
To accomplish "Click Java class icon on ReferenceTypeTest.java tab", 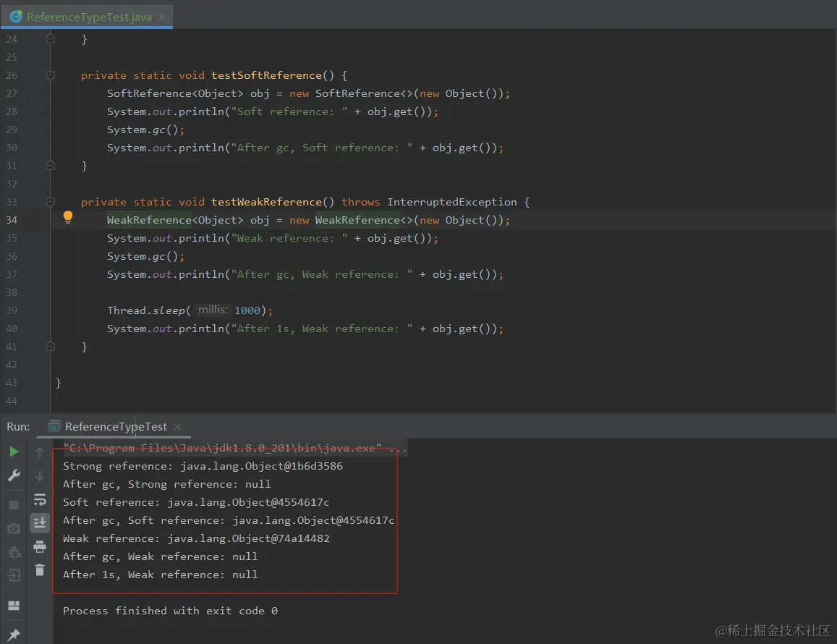I will (16, 17).
